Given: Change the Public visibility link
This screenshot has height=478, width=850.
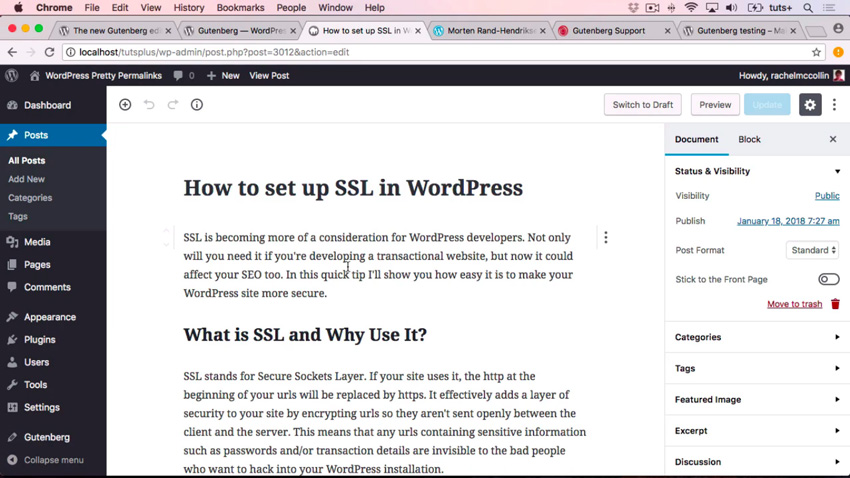Looking at the screenshot, I should pos(827,196).
